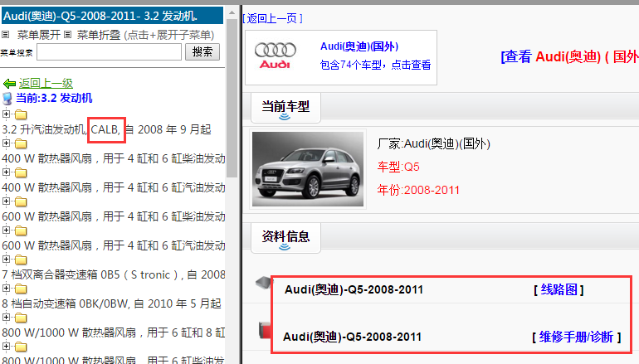
Task: Click the 菜单展开 expand-all icon
Action: point(5,35)
